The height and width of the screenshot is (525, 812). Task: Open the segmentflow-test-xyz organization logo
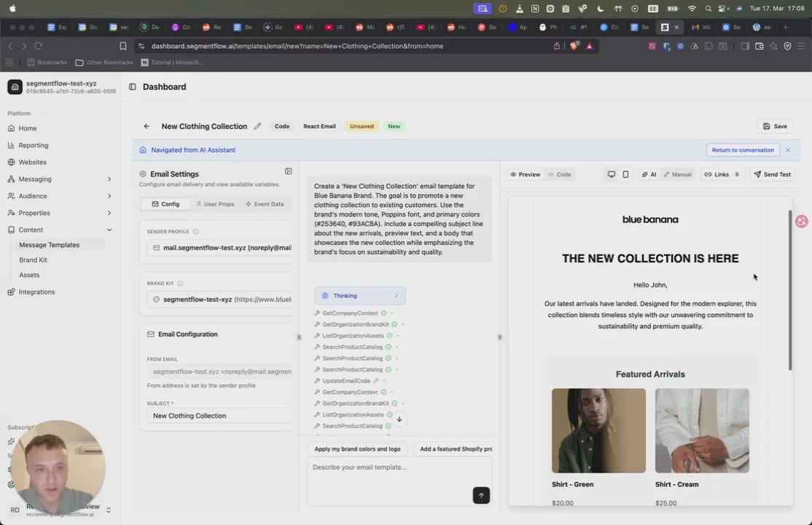(15, 87)
